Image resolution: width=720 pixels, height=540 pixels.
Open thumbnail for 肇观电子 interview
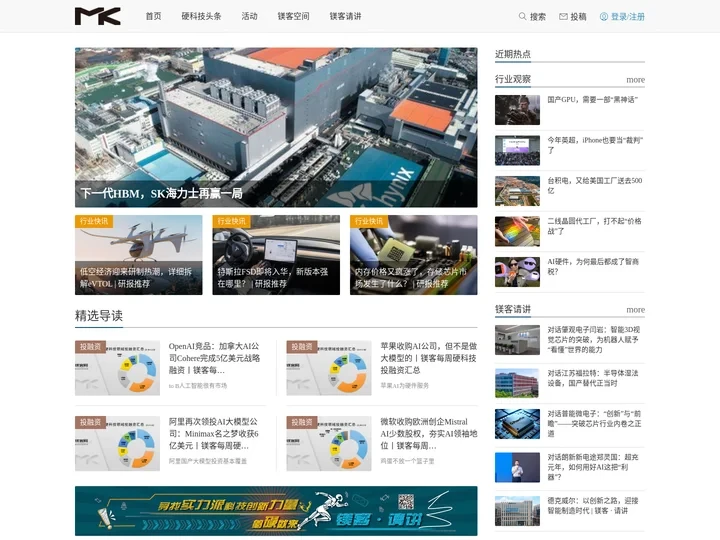(517, 340)
